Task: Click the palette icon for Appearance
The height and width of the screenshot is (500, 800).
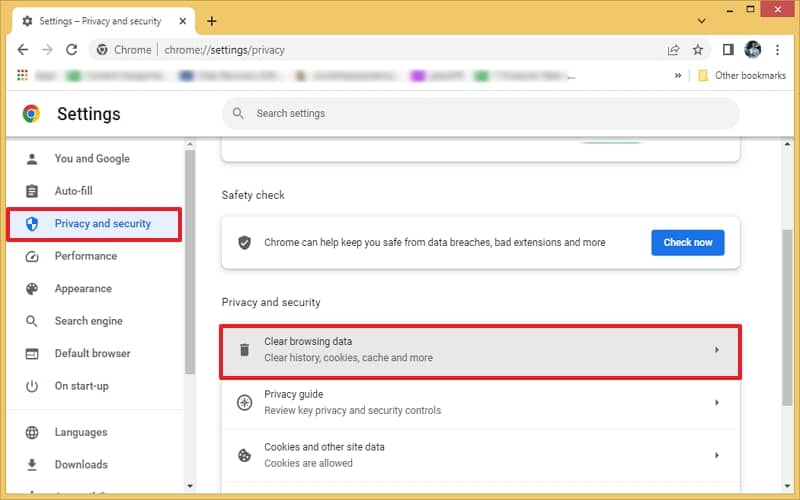Action: coord(32,289)
